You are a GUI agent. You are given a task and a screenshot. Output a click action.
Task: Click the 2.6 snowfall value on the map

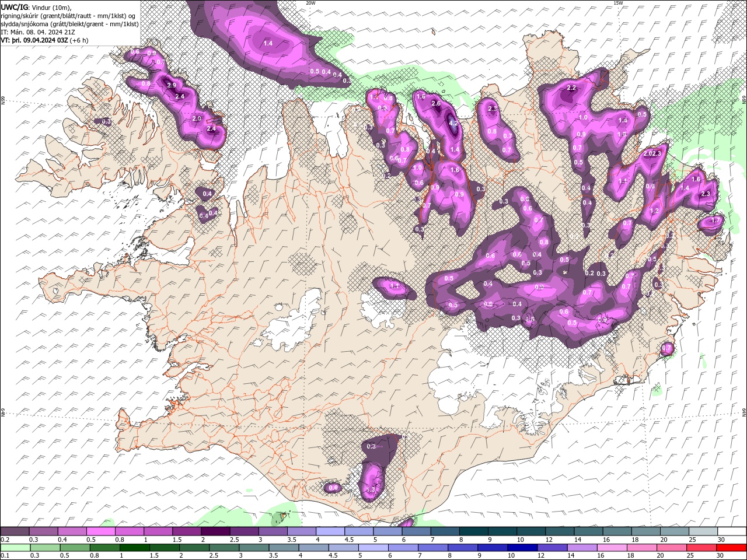tap(436, 104)
